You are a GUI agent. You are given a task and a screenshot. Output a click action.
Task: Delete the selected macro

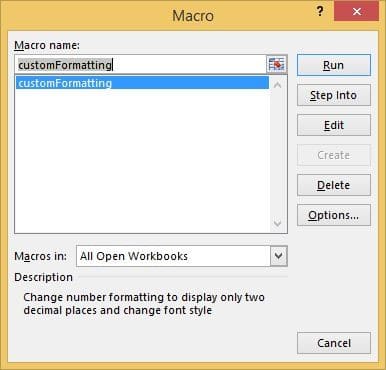[x=334, y=185]
